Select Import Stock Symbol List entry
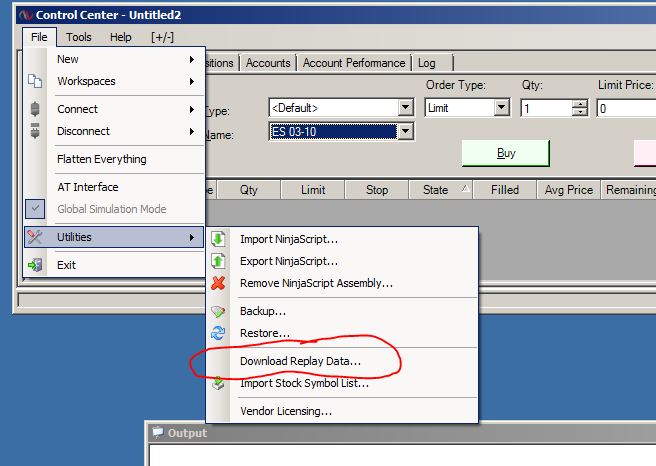 pyautogui.click(x=342, y=383)
